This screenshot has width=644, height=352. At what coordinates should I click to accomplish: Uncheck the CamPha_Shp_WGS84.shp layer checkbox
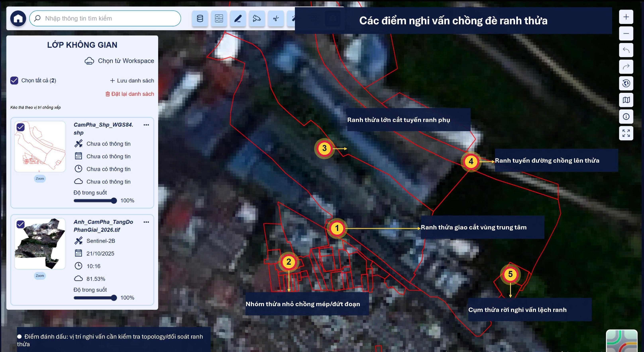(x=21, y=127)
